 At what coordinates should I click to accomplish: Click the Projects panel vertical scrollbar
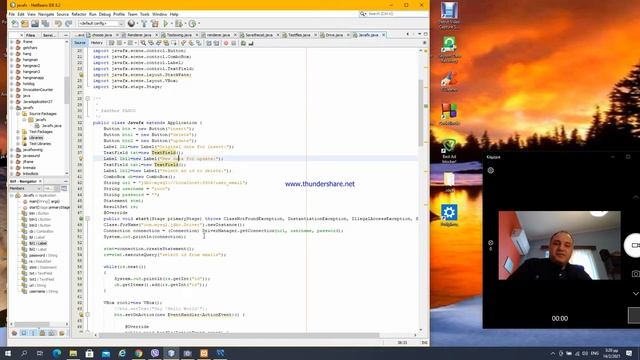[x=67, y=91]
